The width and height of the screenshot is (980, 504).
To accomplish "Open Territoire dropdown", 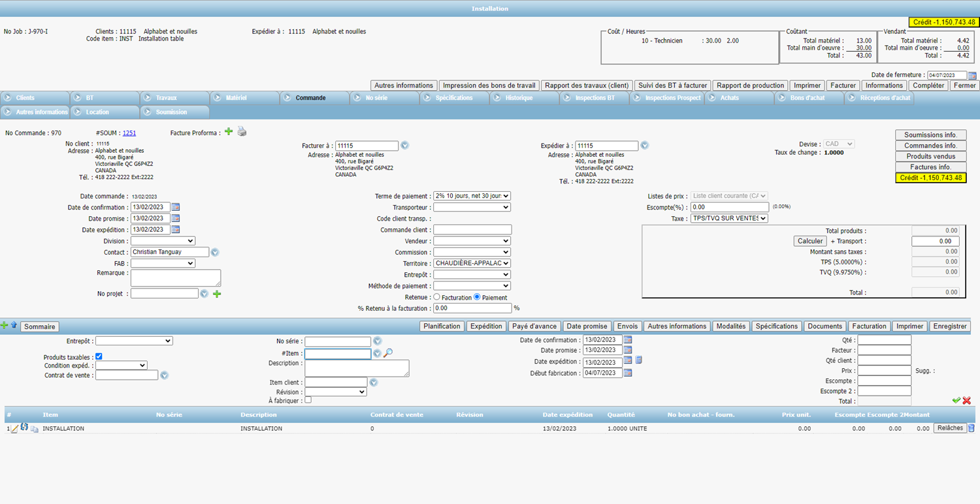I will [472, 263].
